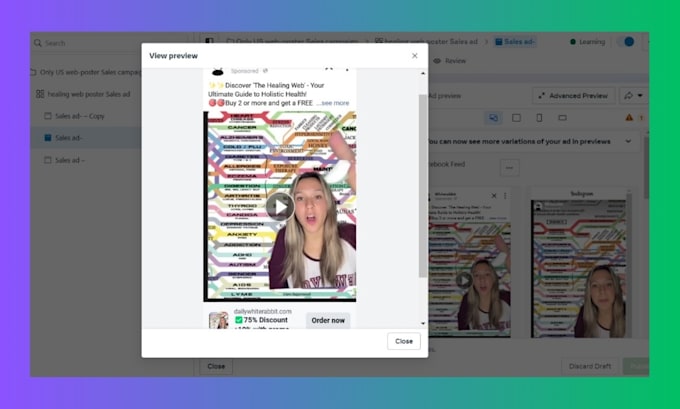Select the highlighted all-placements preview icon
This screenshot has height=409, width=680.
pyautogui.click(x=494, y=118)
